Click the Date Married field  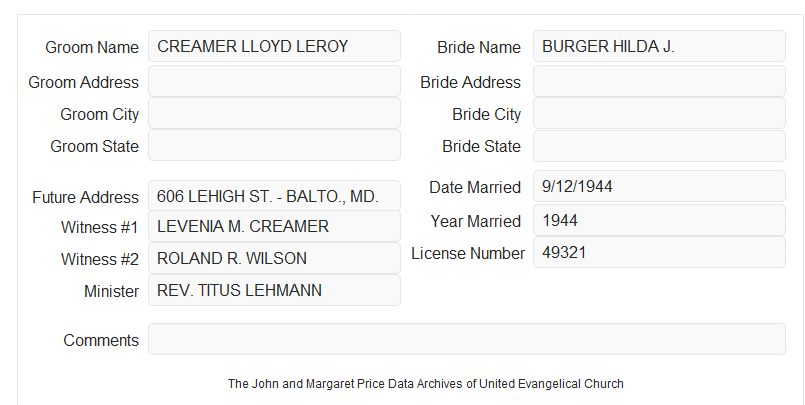click(659, 186)
